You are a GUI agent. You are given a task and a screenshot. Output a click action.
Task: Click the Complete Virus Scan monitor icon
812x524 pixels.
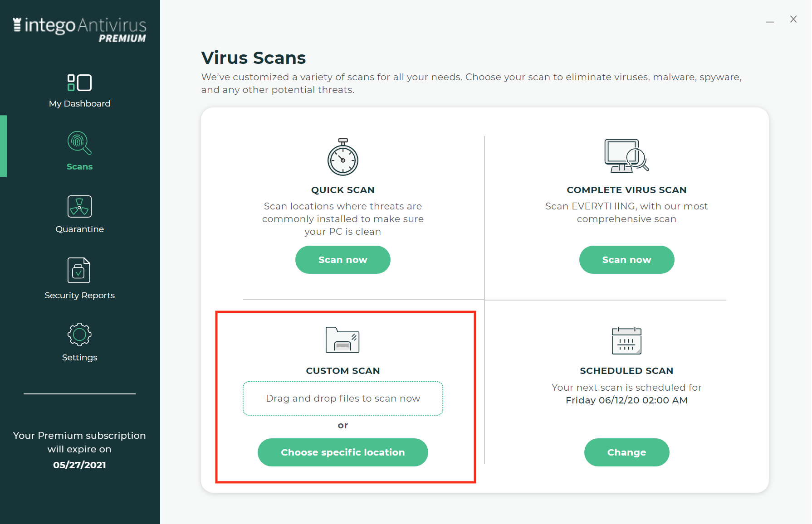click(x=626, y=156)
